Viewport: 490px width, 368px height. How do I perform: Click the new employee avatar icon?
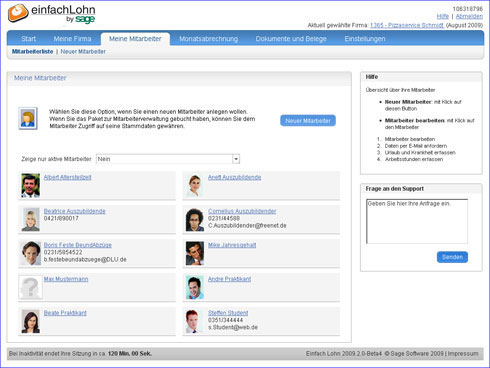pyautogui.click(x=28, y=118)
